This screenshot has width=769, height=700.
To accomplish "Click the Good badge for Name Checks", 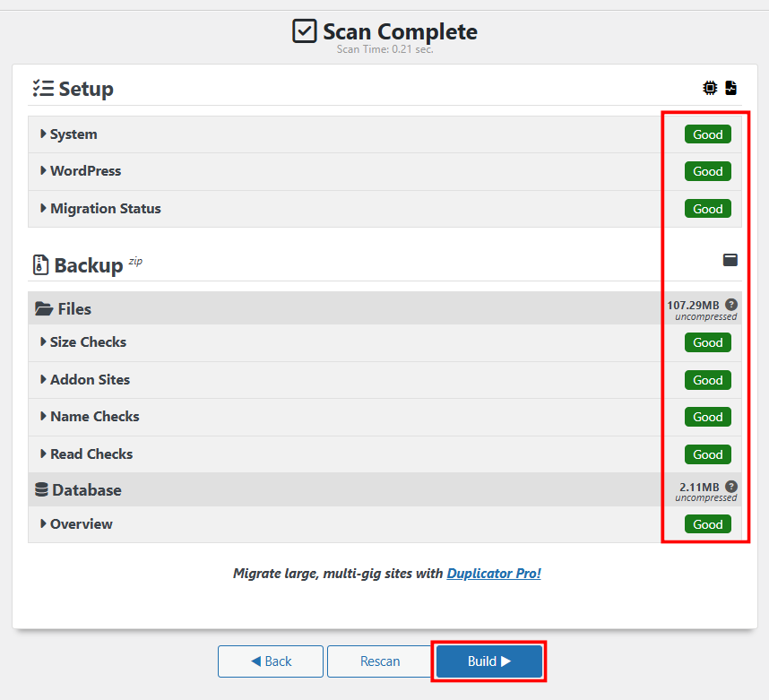I will [708, 417].
